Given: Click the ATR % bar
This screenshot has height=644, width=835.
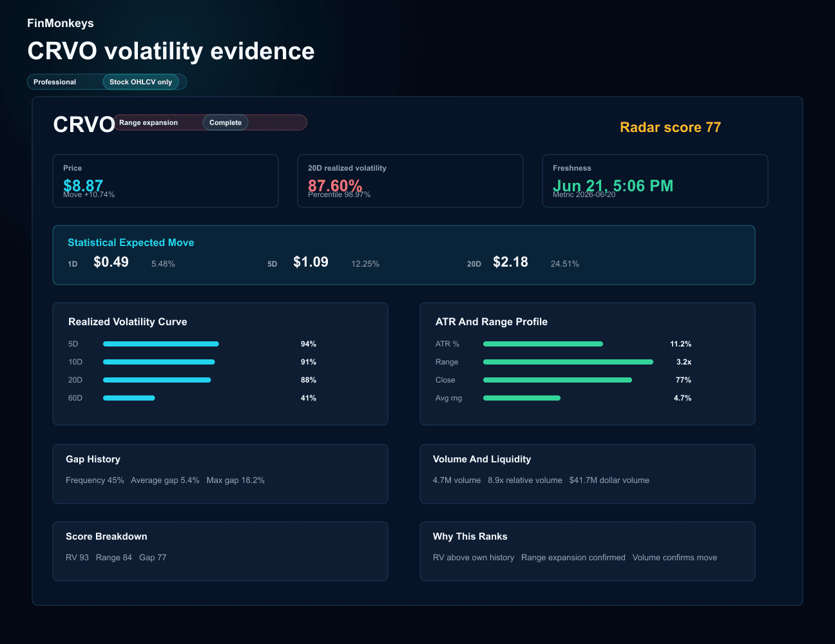Looking at the screenshot, I should tap(543, 344).
